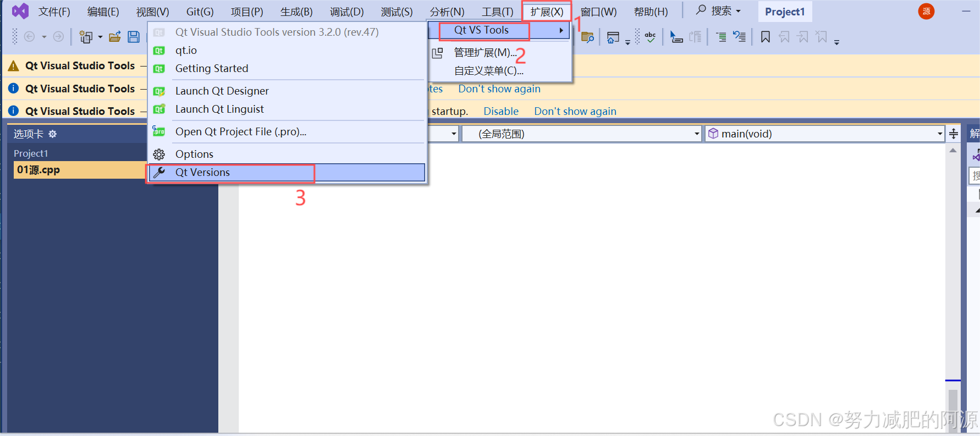Screen dimensions: 980x436
Task: Click the split editor icon above scrollbar
Action: [954, 134]
